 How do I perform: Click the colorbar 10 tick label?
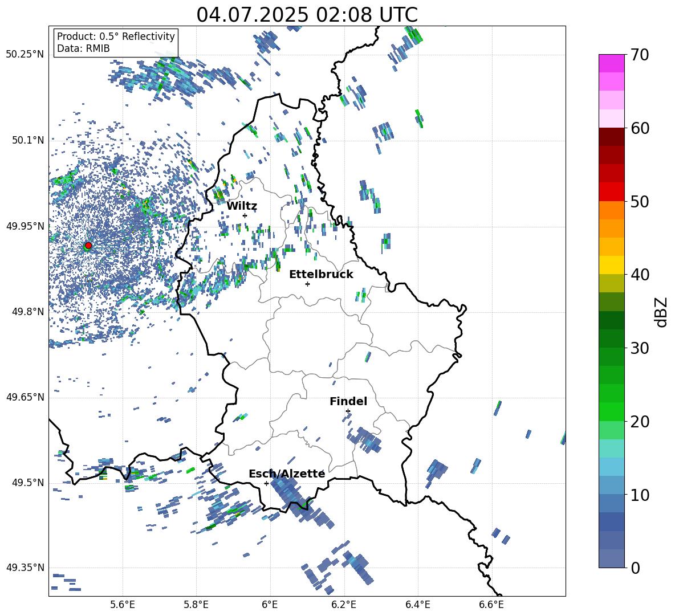[640, 495]
